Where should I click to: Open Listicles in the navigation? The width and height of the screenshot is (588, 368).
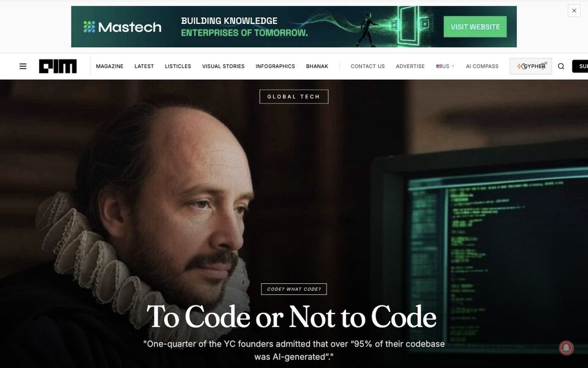coord(178,66)
